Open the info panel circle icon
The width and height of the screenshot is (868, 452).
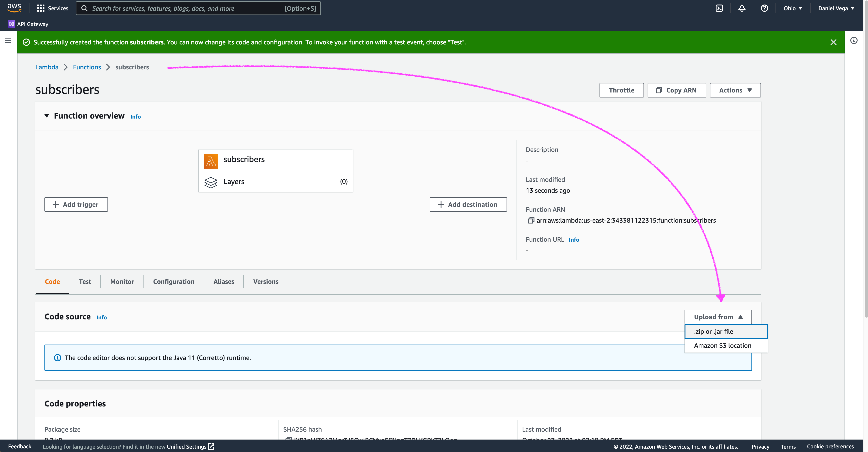[x=853, y=40]
